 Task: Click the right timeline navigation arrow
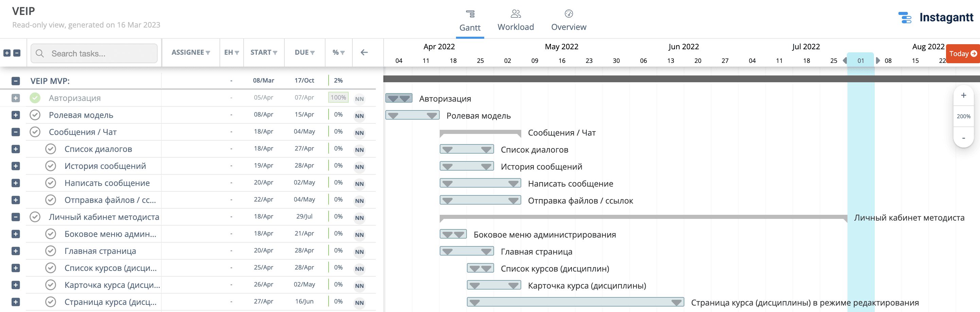pyautogui.click(x=878, y=60)
